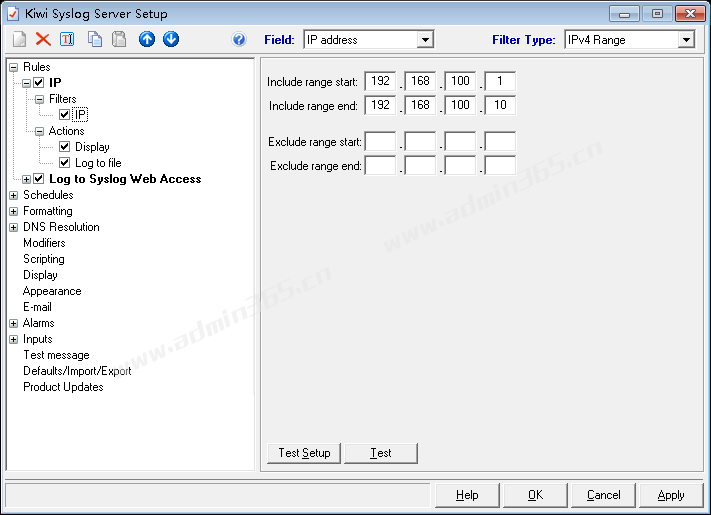
Task: Expand the Schedules node
Action: click(14, 195)
